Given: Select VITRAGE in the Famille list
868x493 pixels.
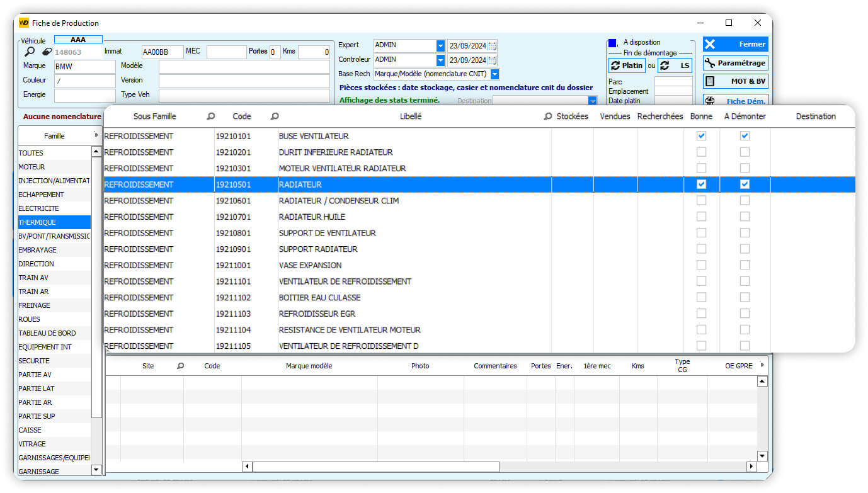Looking at the screenshot, I should pyautogui.click(x=55, y=444).
